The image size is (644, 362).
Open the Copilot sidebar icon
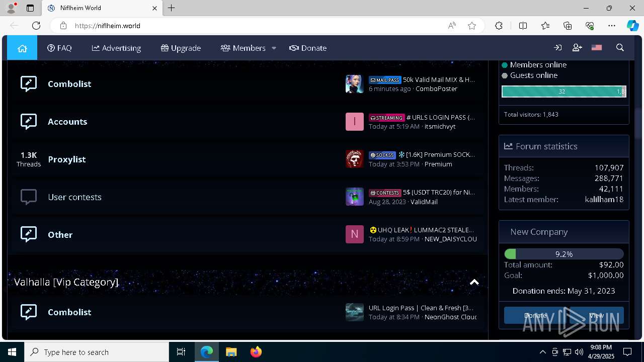632,26
